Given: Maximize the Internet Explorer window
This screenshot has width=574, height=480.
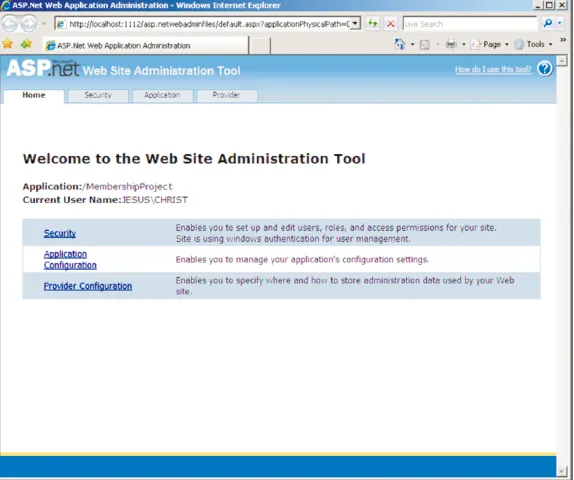Looking at the screenshot, I should [x=549, y=5].
